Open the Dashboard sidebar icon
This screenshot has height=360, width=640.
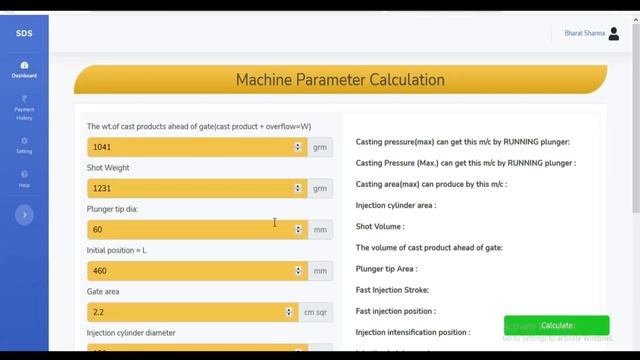click(x=24, y=65)
